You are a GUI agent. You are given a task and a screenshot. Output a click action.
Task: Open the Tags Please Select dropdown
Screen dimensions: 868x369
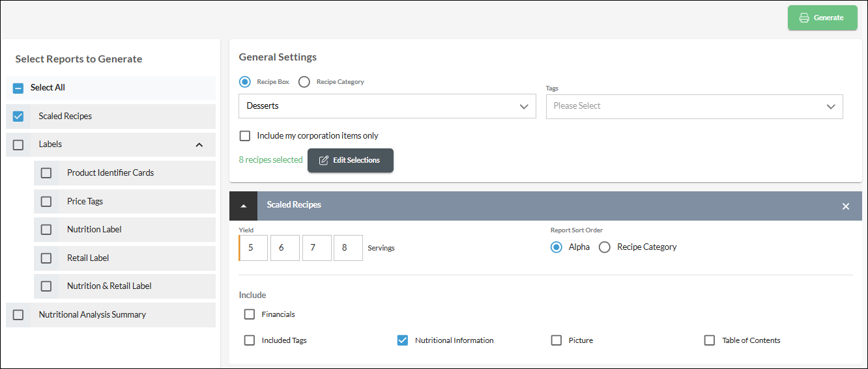click(x=694, y=106)
